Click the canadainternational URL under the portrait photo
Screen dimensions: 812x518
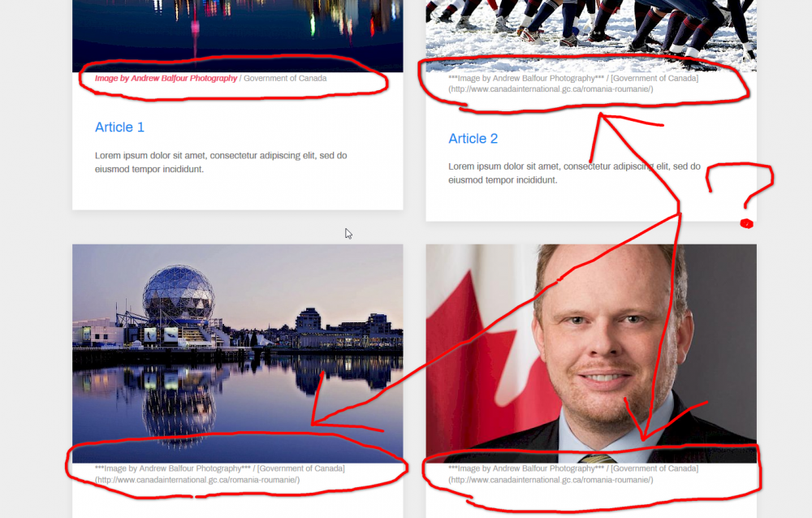pyautogui.click(x=551, y=480)
